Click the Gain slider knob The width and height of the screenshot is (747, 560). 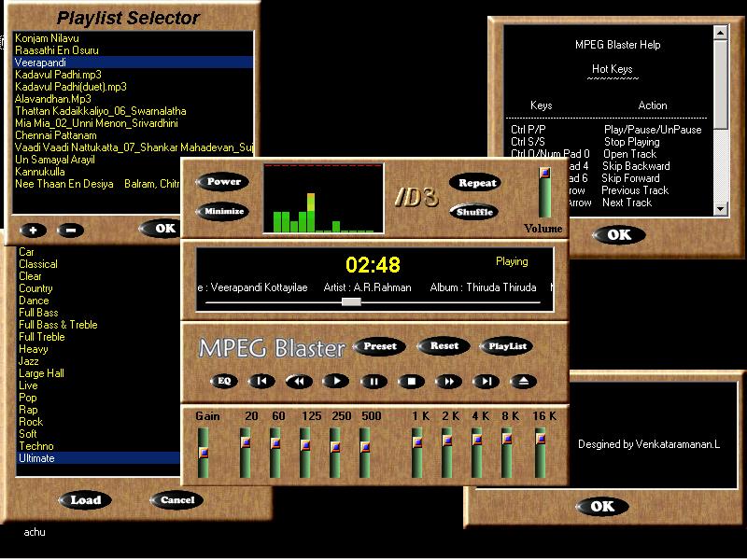[204, 452]
